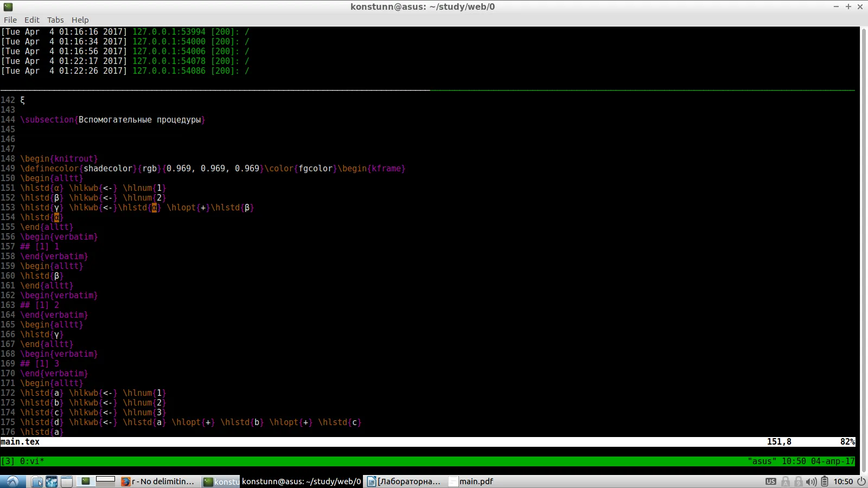Open the volume control tray icon
The image size is (868, 488).
point(811,481)
